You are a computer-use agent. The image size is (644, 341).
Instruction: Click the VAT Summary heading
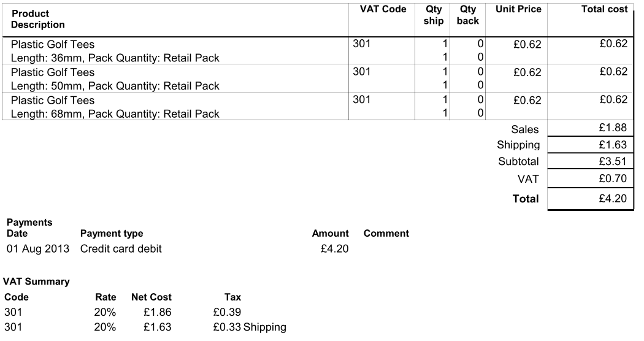point(36,282)
